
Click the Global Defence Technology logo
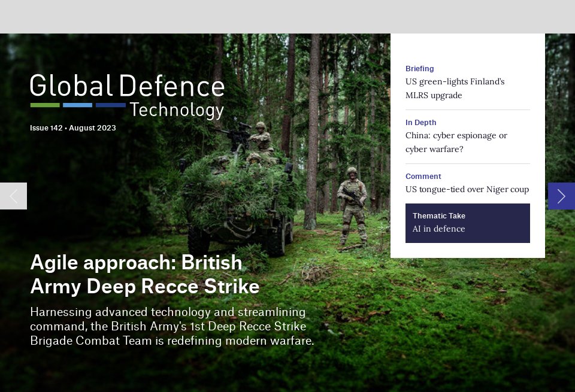(x=126, y=86)
